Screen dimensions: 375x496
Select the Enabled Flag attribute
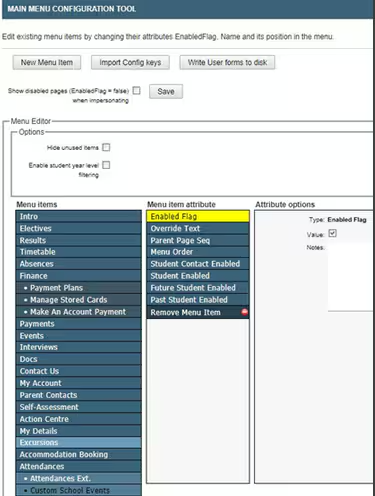coord(198,216)
